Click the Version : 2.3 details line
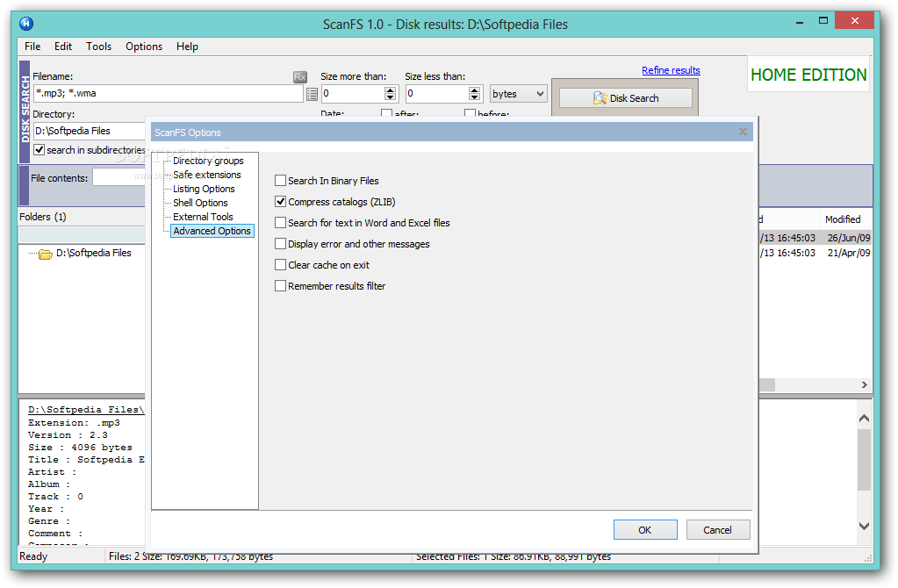Viewport: 898px width, 588px height. point(68,435)
